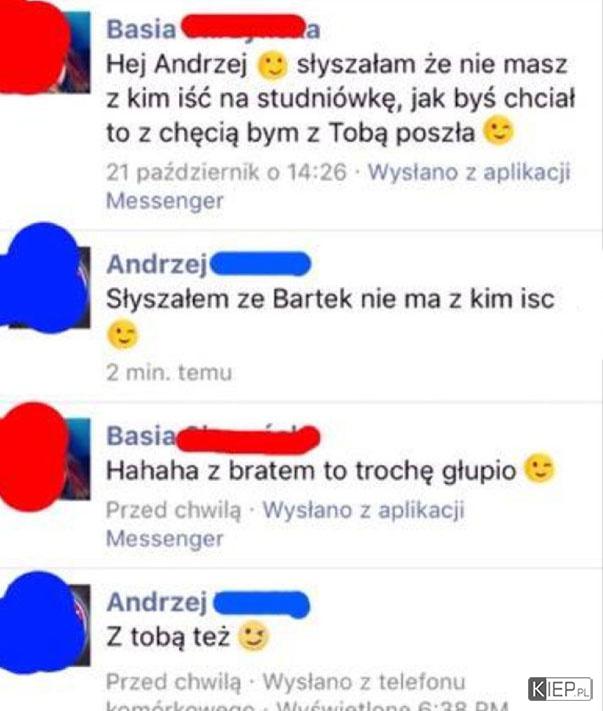603x711 pixels.
Task: Click winking emoji under 'Słyszałem ze Bartek'
Action: point(122,335)
